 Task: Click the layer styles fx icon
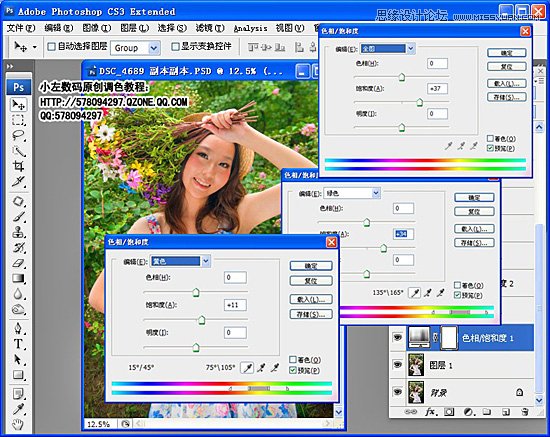tap(431, 412)
